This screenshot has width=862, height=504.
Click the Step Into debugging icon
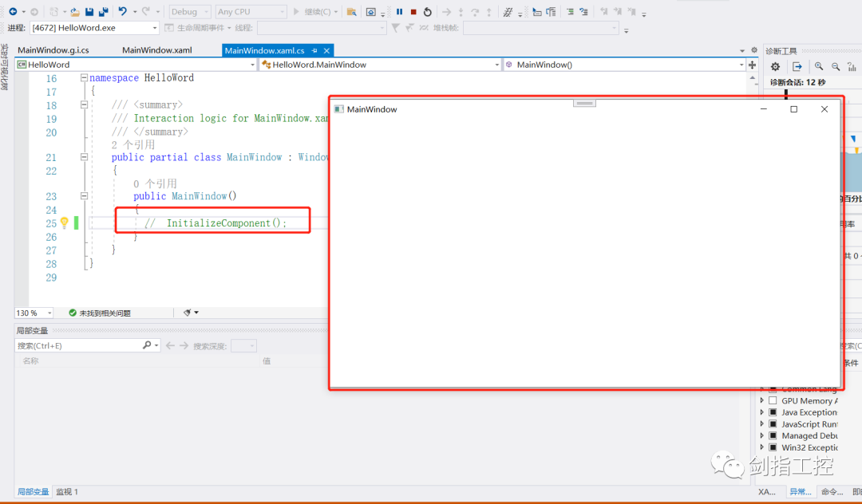461,11
